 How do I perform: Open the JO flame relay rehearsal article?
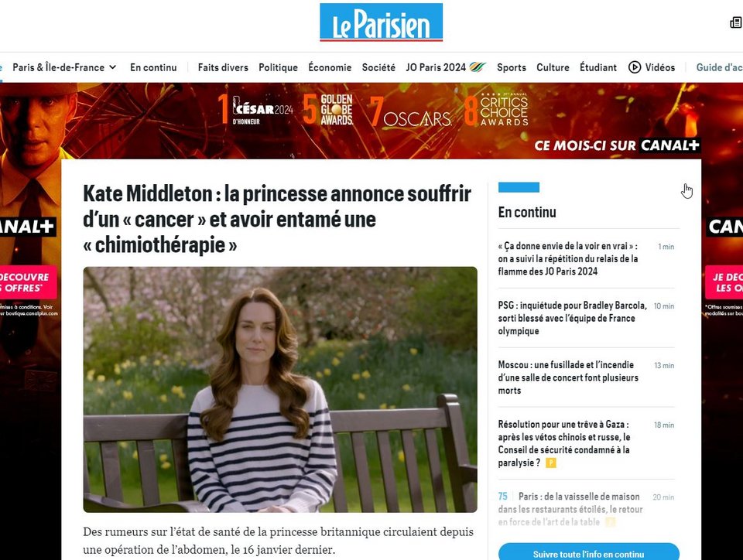coord(567,258)
